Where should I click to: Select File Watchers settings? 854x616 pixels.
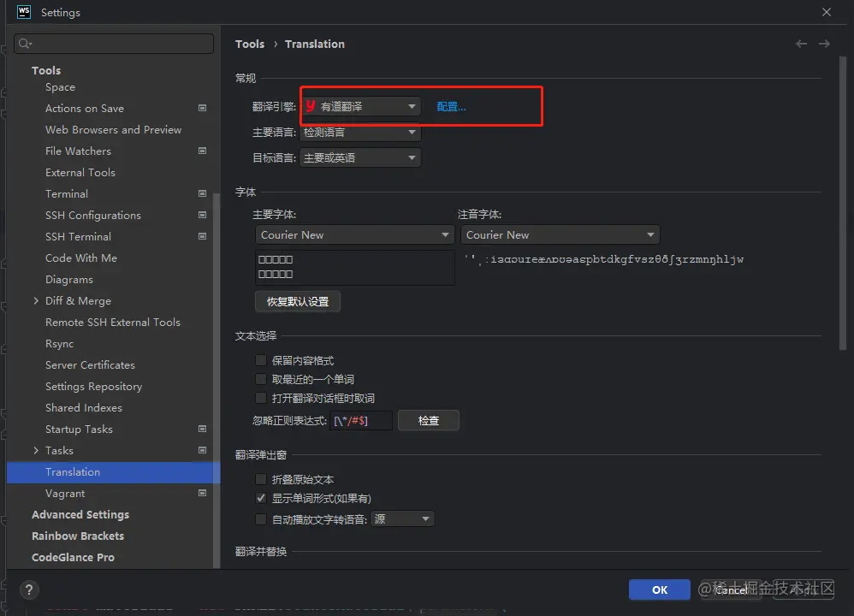click(x=78, y=151)
